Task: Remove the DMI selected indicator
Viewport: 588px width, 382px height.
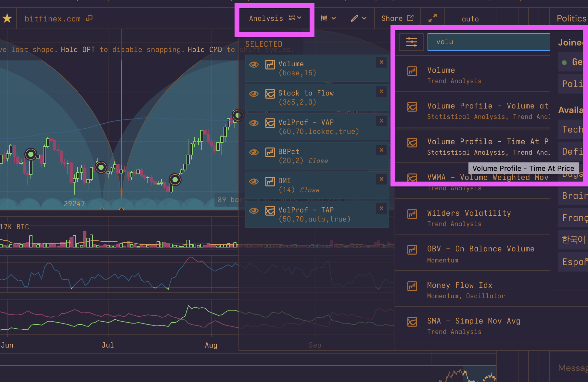Action: pos(382,179)
